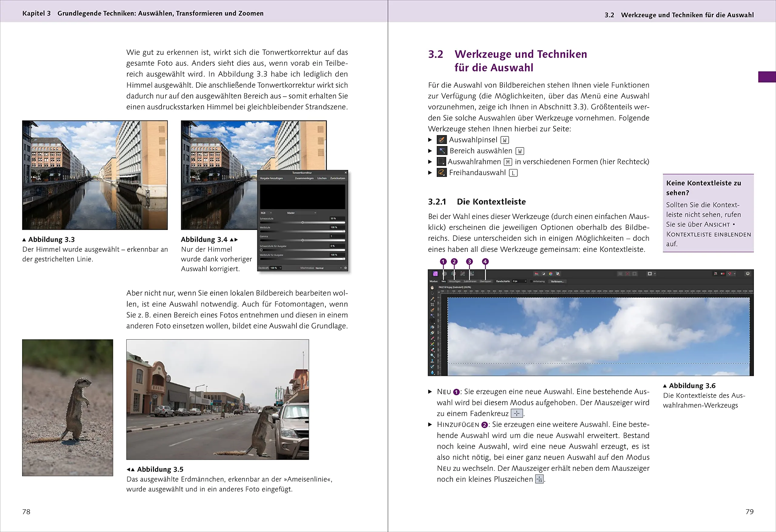The height and width of the screenshot is (532, 776).
Task: Select the Zoom magnifier tool
Action: (433, 356)
